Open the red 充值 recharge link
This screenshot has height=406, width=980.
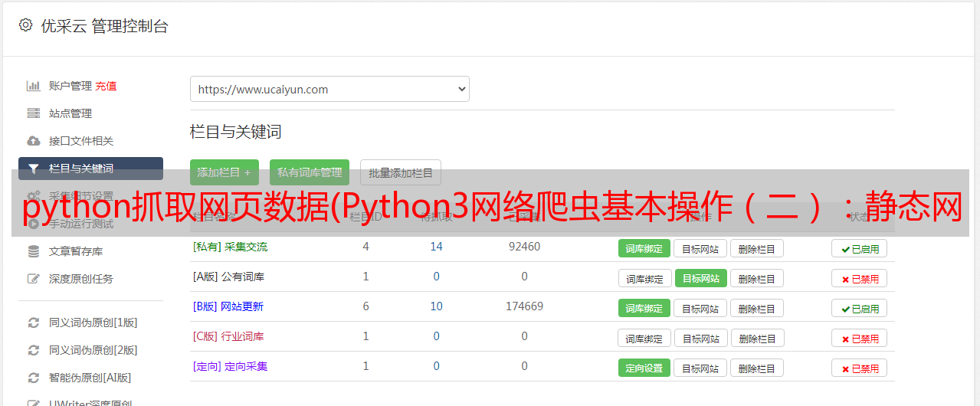coord(106,86)
